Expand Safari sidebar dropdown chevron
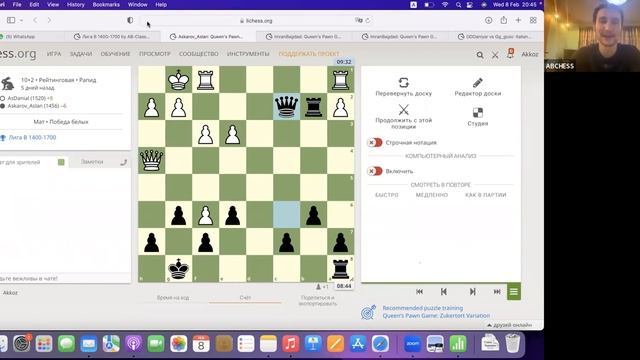This screenshot has height=360, width=640. [21, 20]
